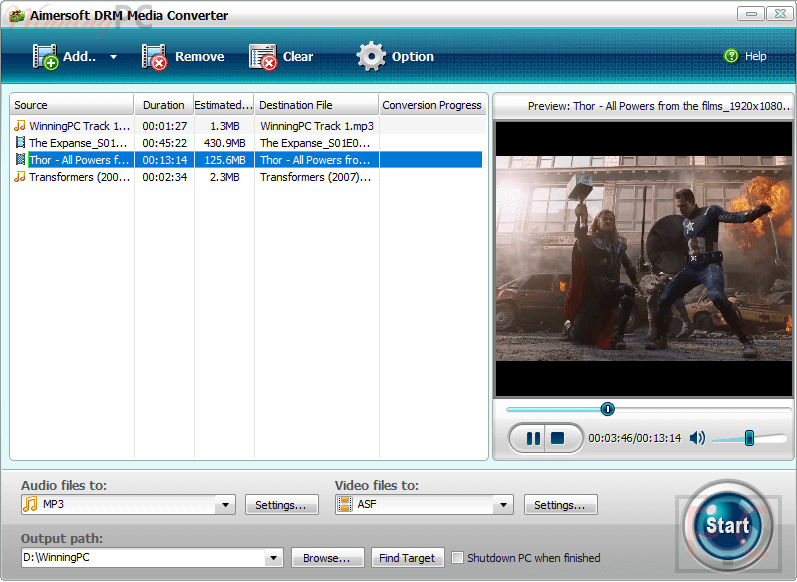Expand the Add dropdown arrow
Viewport: 797px width, 582px height.
tap(113, 57)
